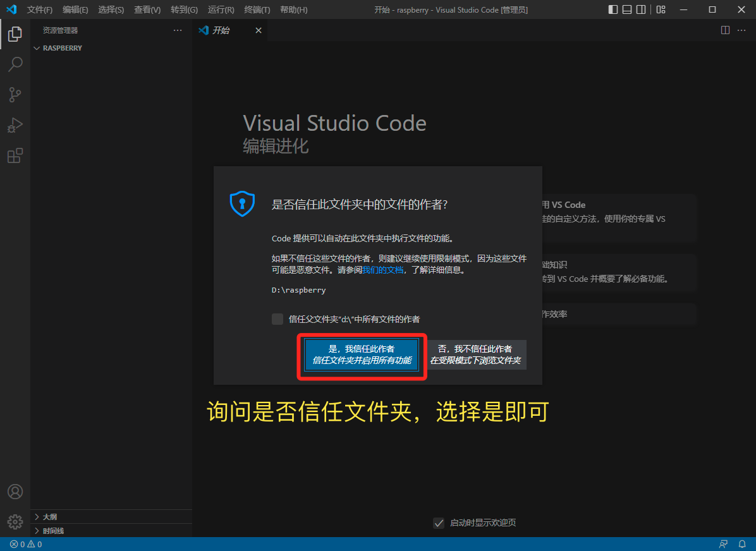The image size is (756, 551).
Task: Open the Source Control icon
Action: [15, 95]
